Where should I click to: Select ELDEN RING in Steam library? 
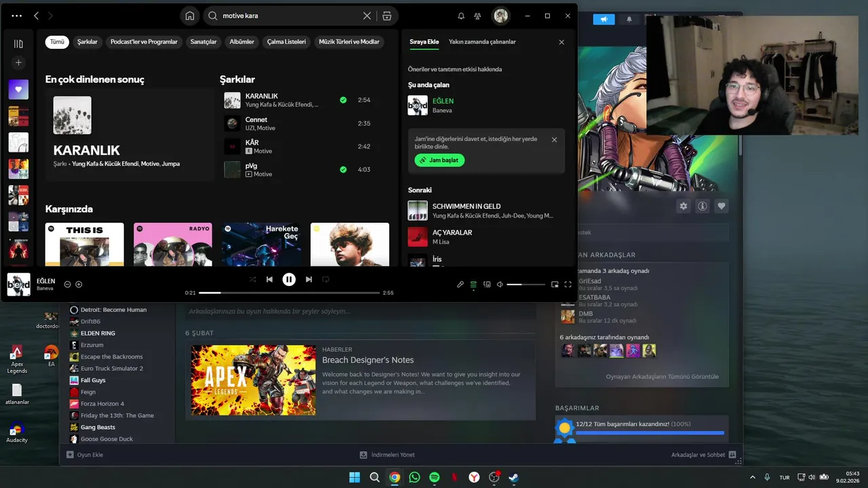(x=98, y=333)
